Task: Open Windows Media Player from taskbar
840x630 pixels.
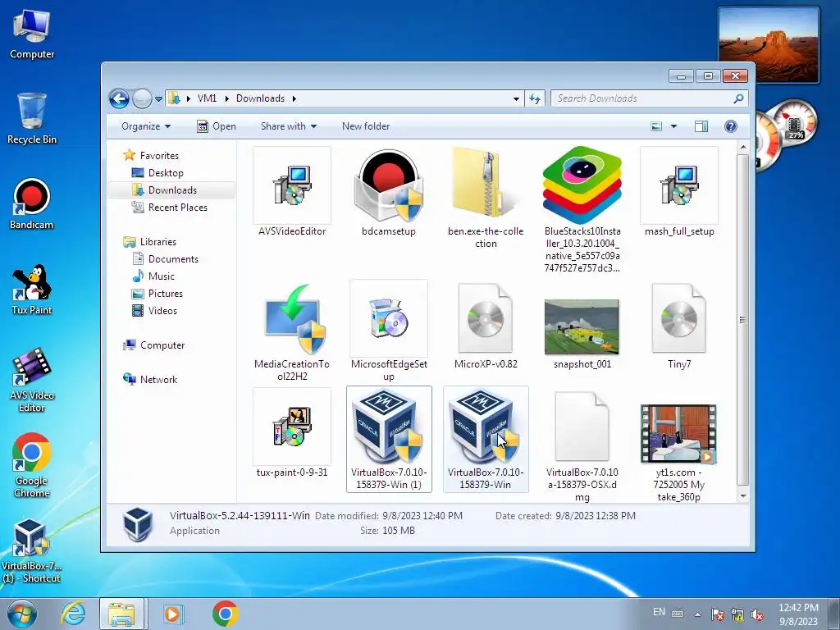Action: click(172, 614)
